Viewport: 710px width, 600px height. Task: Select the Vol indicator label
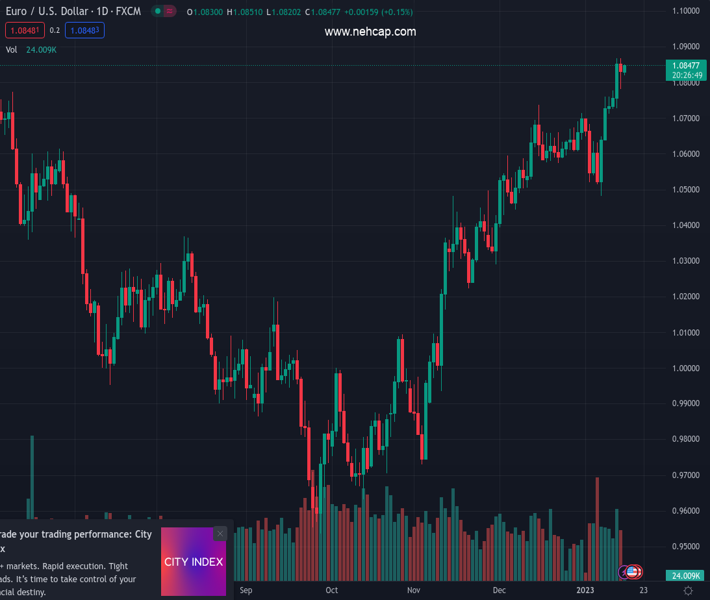[x=11, y=49]
